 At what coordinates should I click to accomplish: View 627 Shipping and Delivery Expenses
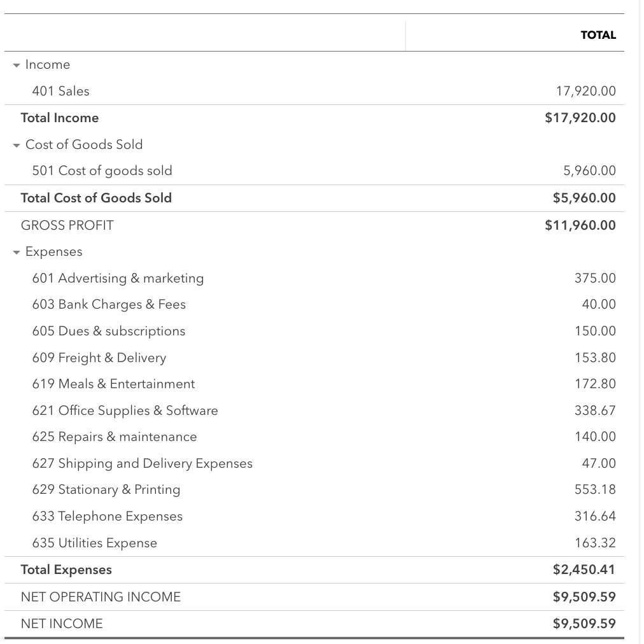pyautogui.click(x=142, y=463)
